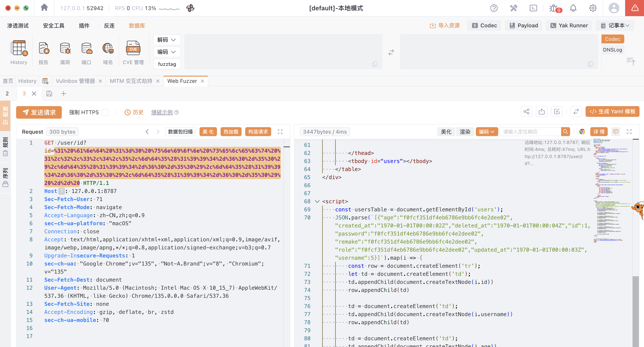The height and width of the screenshot is (347, 644).
Task: Open the 爆破示例 link
Action: (162, 113)
